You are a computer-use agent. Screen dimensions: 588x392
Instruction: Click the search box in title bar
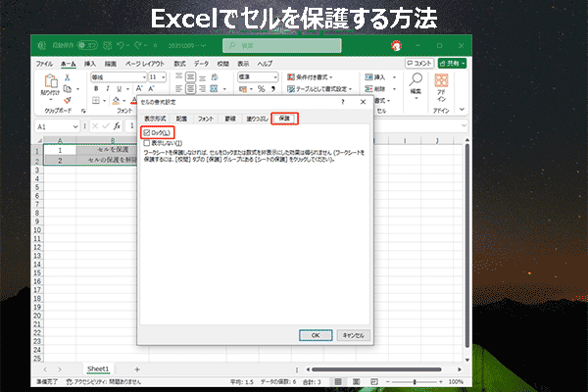click(282, 45)
